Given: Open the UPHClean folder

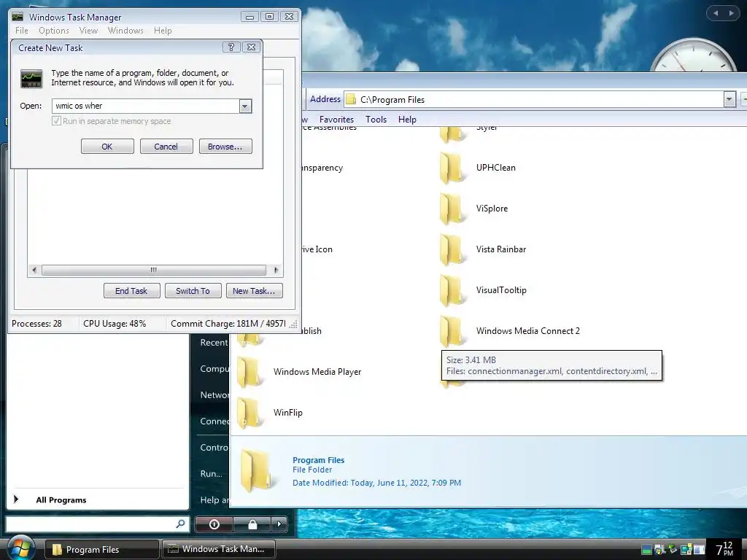Looking at the screenshot, I should pyautogui.click(x=451, y=168).
